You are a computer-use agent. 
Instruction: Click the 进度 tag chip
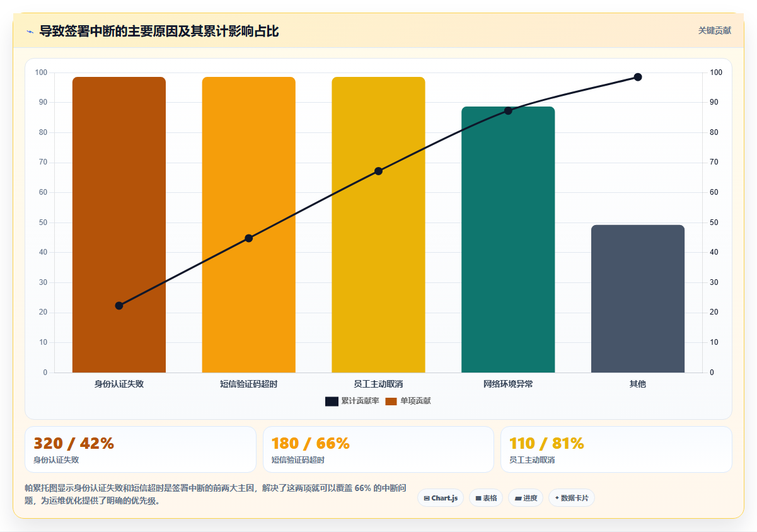click(x=526, y=498)
